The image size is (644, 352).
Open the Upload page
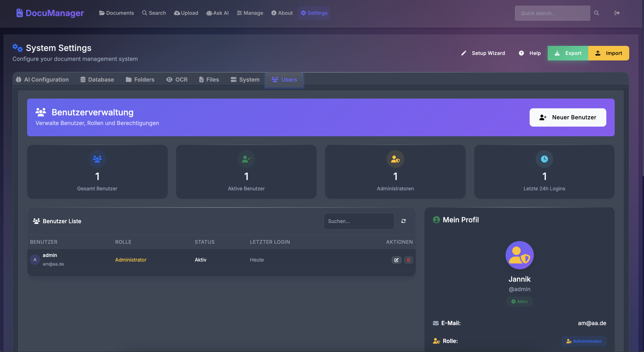pos(186,13)
